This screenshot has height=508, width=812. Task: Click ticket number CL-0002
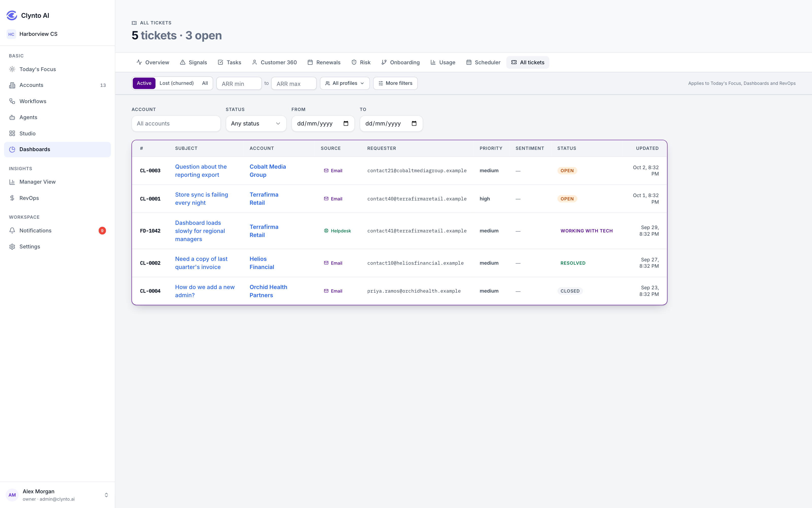(x=150, y=263)
